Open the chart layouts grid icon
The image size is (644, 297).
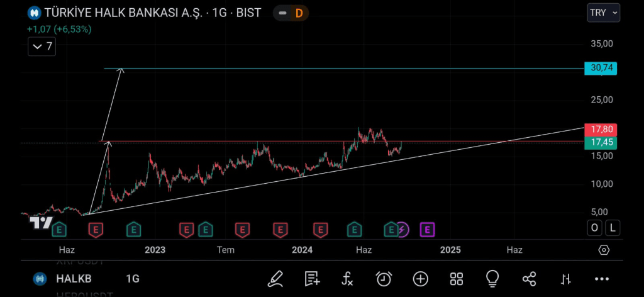[x=457, y=279]
